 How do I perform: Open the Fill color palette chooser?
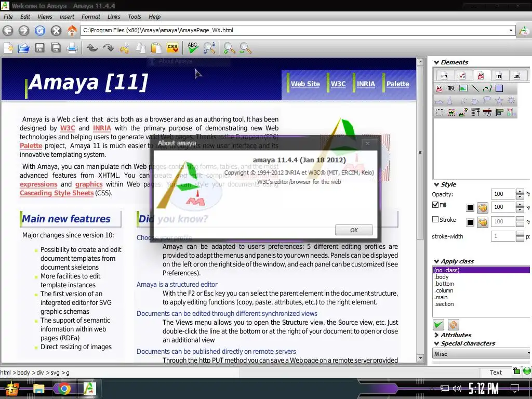(x=483, y=208)
